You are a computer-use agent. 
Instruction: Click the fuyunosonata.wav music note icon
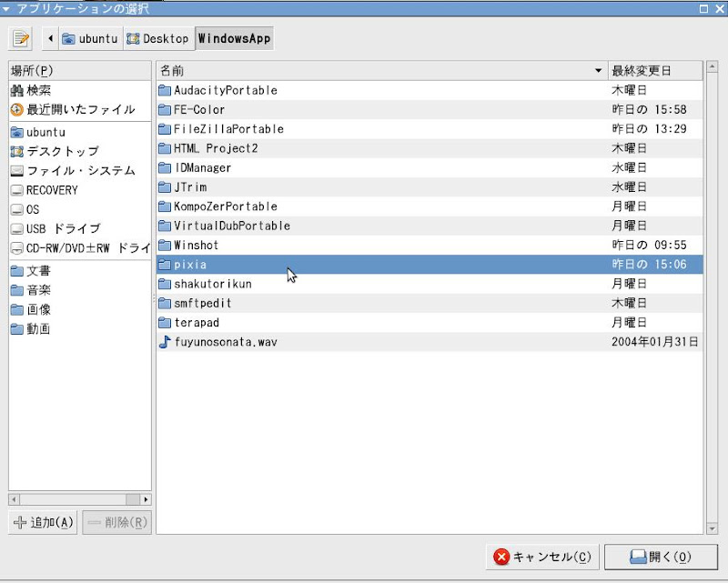point(165,342)
